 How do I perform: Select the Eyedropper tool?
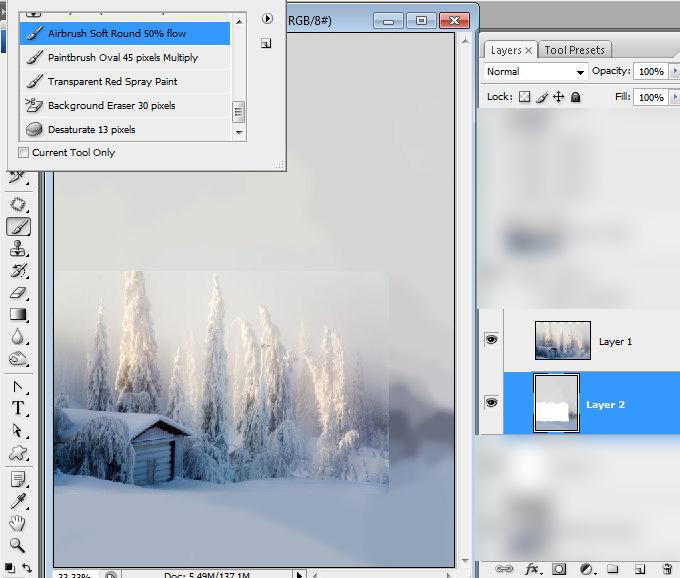pyautogui.click(x=18, y=501)
